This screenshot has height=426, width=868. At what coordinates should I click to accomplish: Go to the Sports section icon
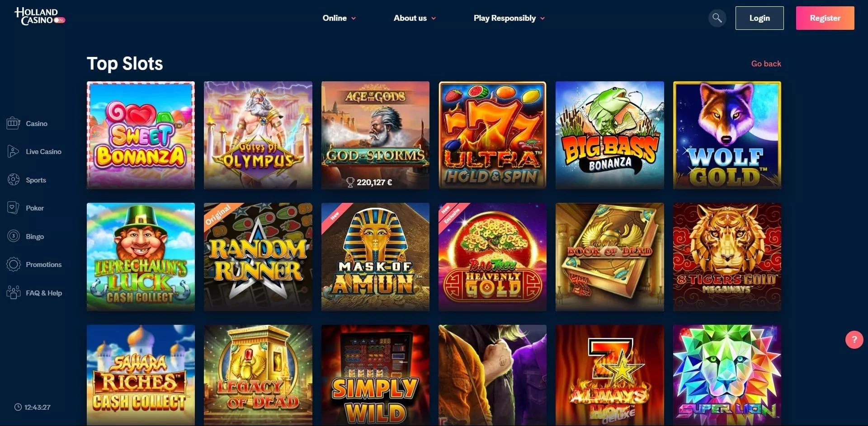pyautogui.click(x=14, y=180)
